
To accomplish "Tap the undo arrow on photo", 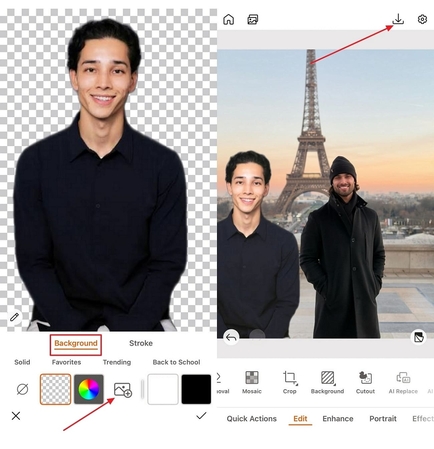I will [x=231, y=337].
